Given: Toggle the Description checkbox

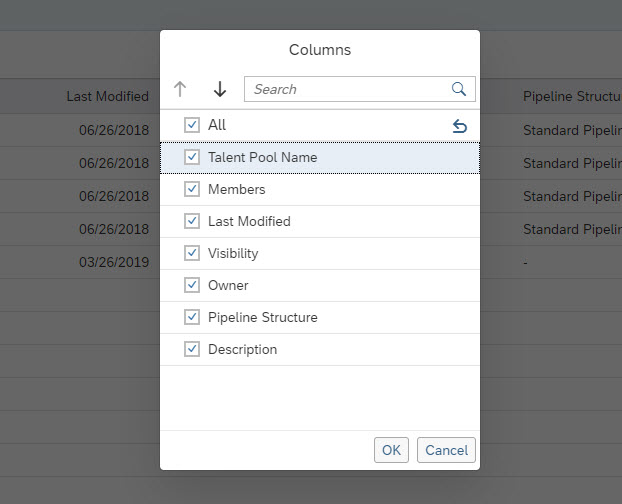Looking at the screenshot, I should point(192,349).
